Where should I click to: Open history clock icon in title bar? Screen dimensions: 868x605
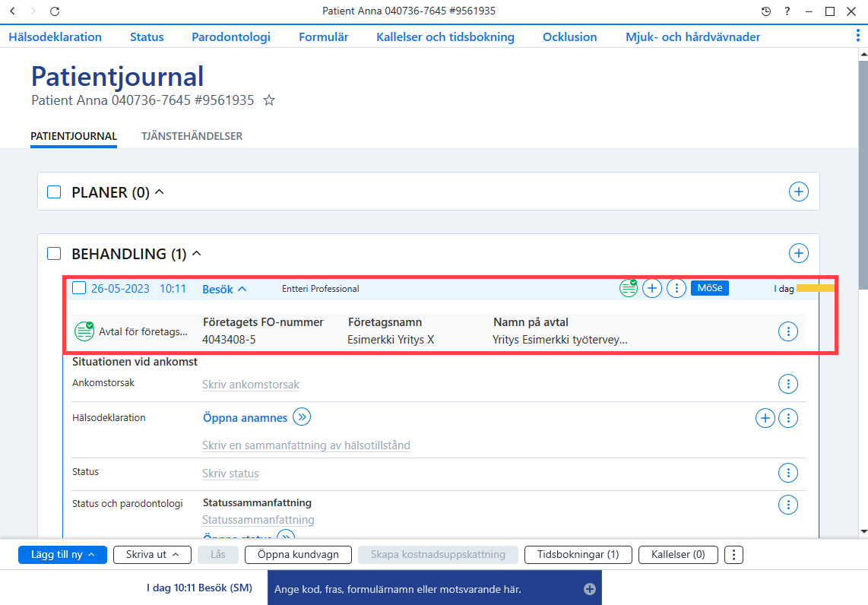tap(766, 11)
